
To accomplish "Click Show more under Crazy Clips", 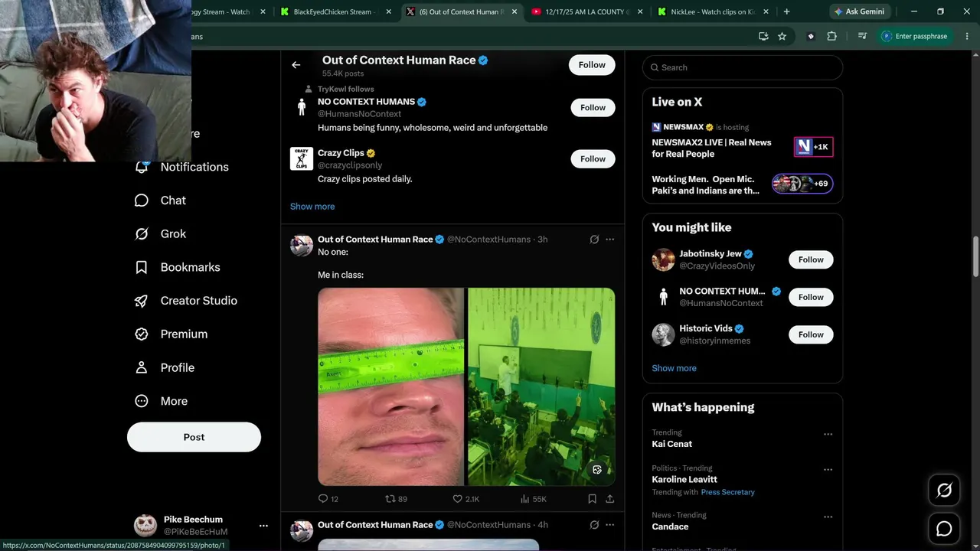I will click(x=312, y=207).
